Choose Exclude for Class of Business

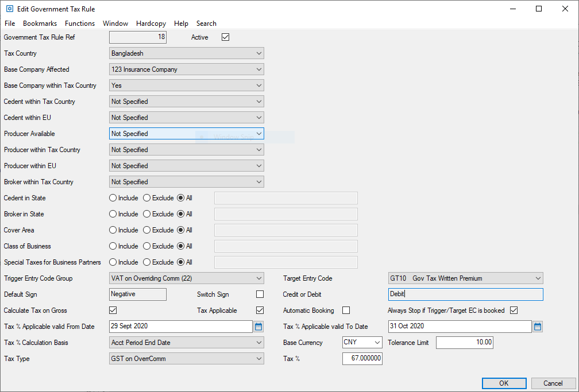147,246
